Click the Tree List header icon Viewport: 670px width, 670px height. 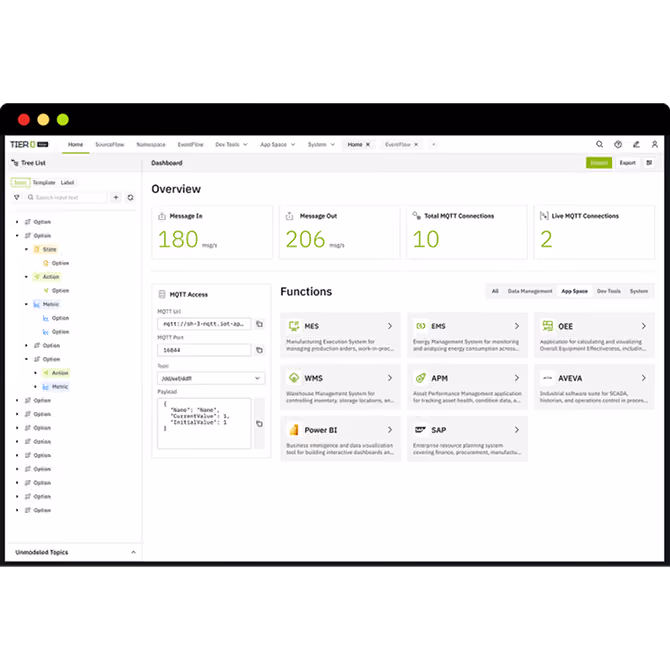[x=15, y=163]
